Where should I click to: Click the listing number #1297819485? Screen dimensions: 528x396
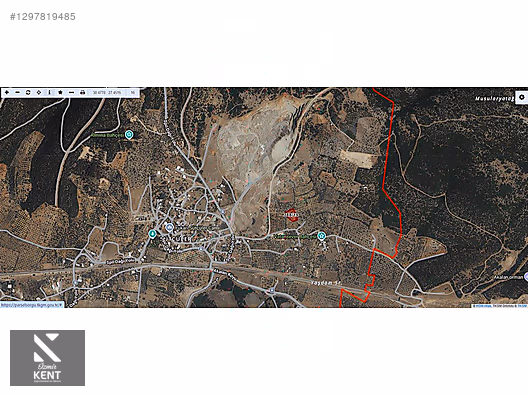(43, 17)
